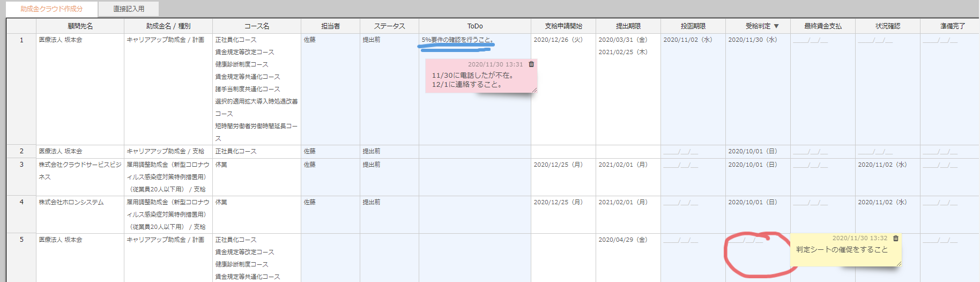Click 状況確認 date 2020/11/02 in row 3
The image size is (980, 282).
882,165
